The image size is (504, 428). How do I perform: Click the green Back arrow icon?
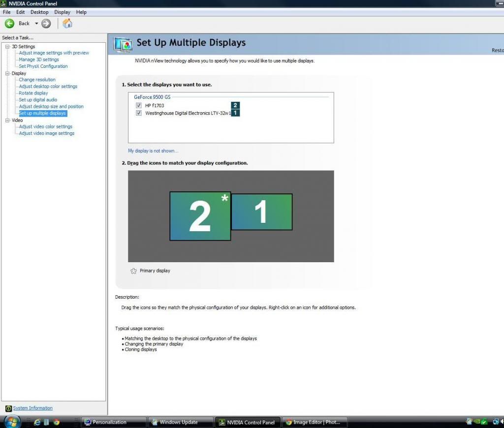pos(9,24)
